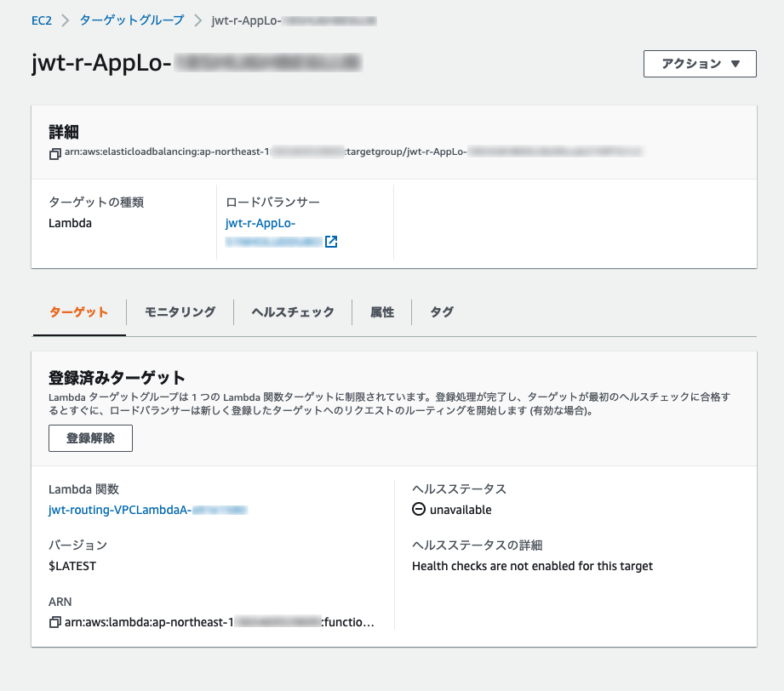This screenshot has width=784, height=691.
Task: Open the ヘルスチェック tab
Action: 293,312
